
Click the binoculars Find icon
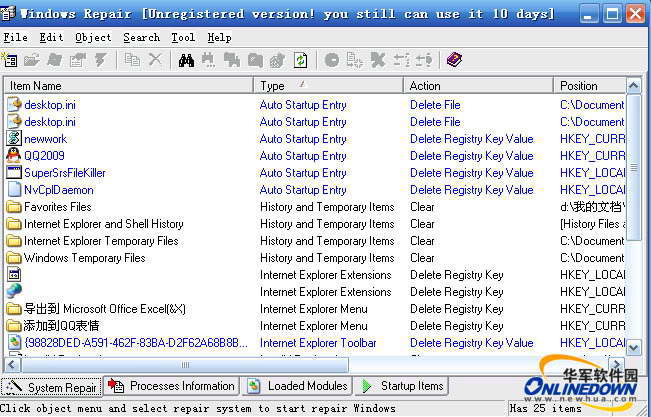[x=186, y=60]
